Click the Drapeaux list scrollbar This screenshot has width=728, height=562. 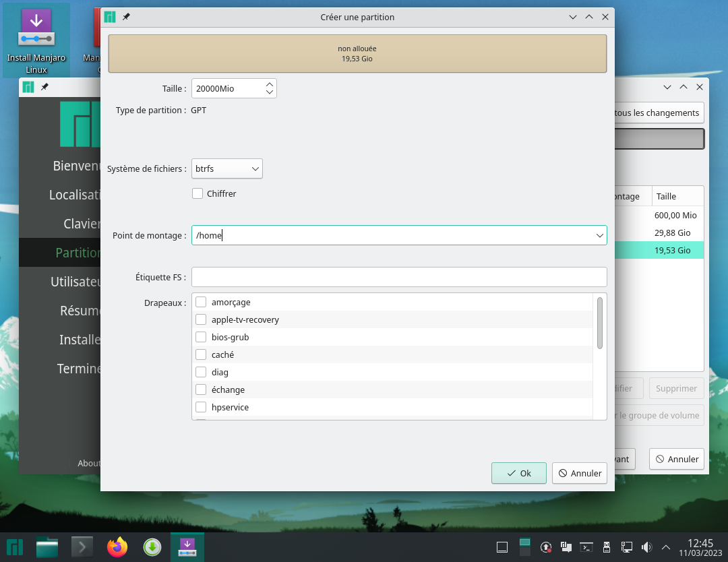point(600,323)
